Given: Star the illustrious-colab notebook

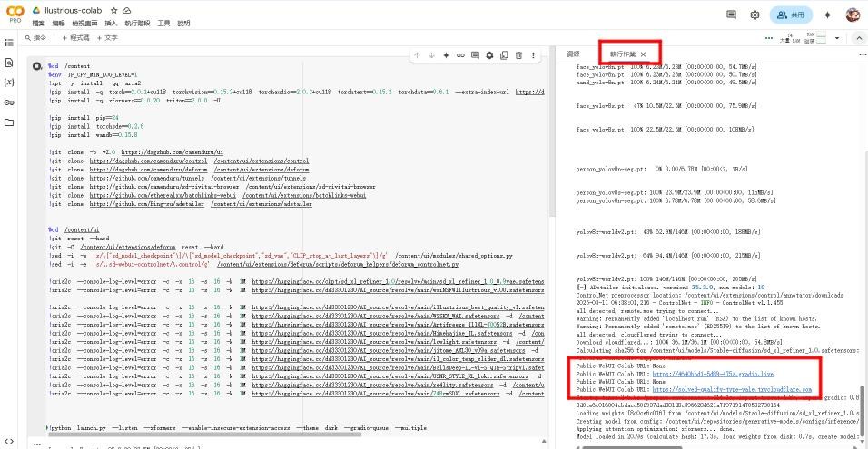Looking at the screenshot, I should pos(114,9).
